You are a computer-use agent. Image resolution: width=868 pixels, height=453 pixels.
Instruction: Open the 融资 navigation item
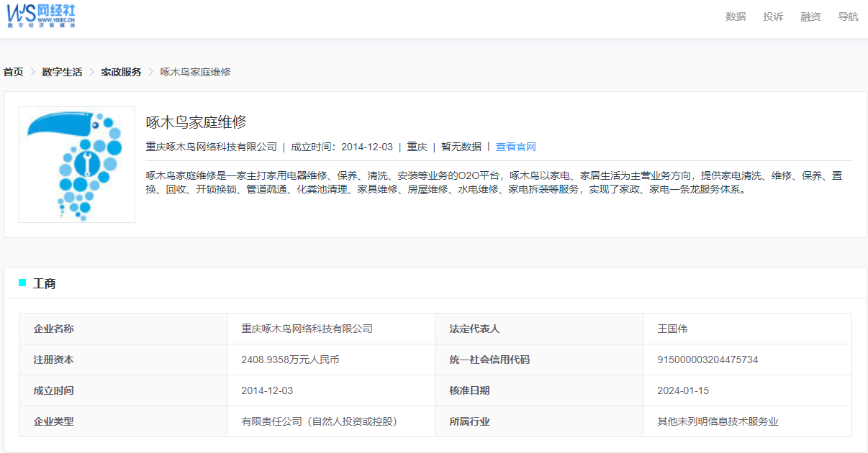pyautogui.click(x=810, y=17)
